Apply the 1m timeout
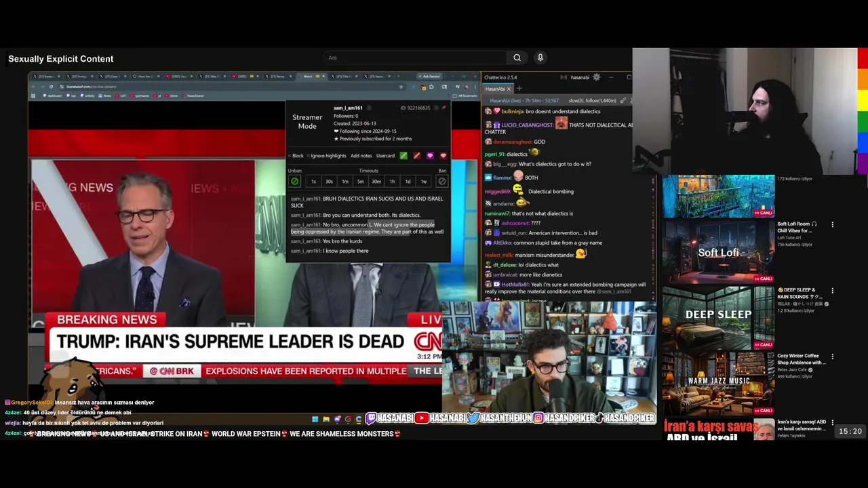The image size is (868, 488). pos(344,182)
